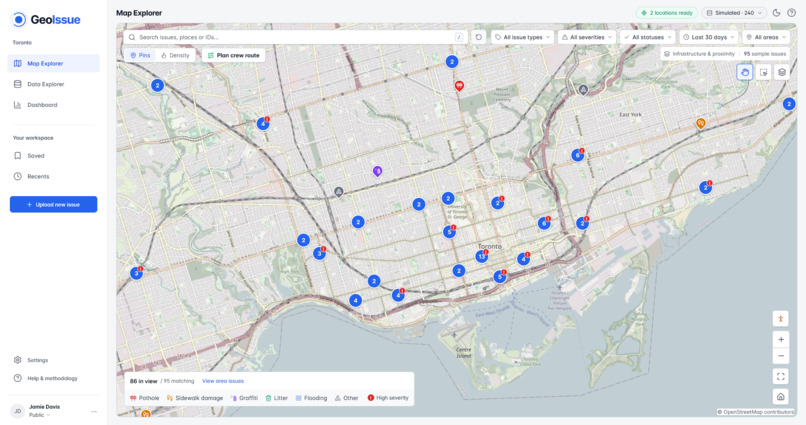Open the All areas dropdown
The height and width of the screenshot is (425, 806).
click(766, 37)
